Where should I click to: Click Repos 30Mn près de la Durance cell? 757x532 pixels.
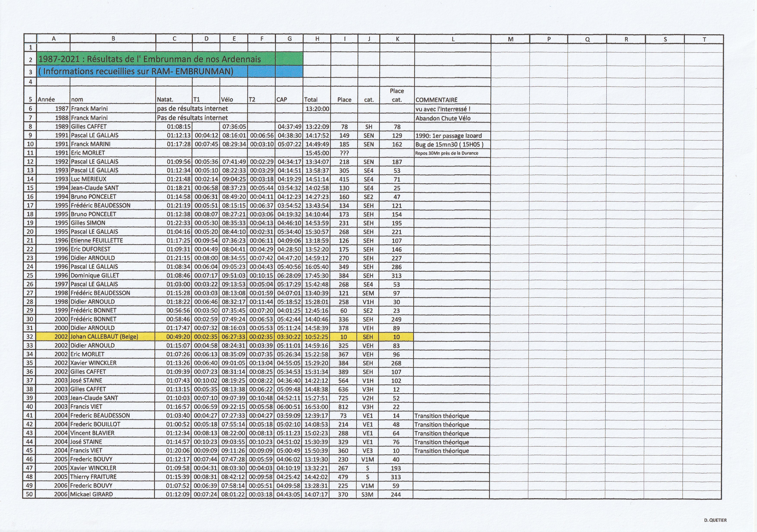coord(446,153)
